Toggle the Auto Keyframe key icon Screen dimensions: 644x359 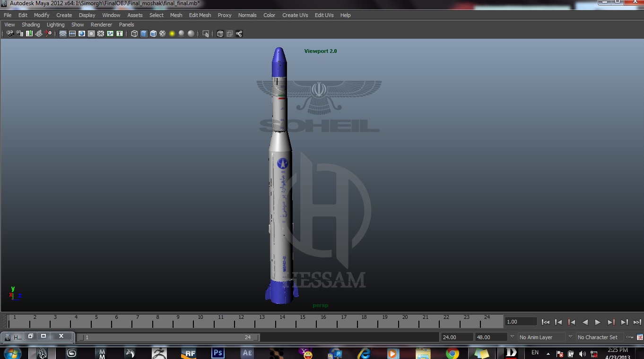pos(629,337)
